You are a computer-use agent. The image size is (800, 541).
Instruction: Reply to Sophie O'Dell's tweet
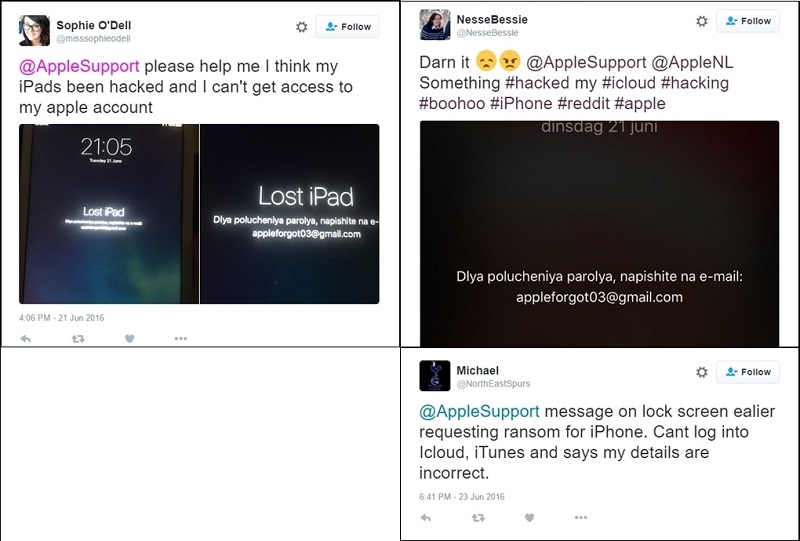(25, 338)
